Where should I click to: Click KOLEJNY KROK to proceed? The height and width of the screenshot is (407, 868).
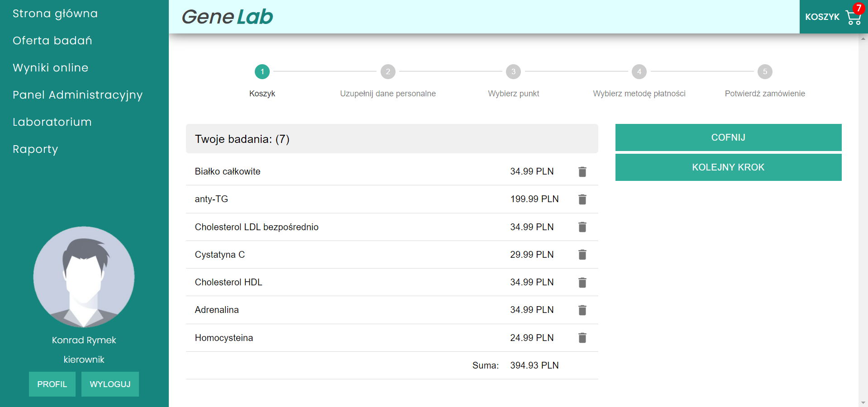click(x=728, y=167)
